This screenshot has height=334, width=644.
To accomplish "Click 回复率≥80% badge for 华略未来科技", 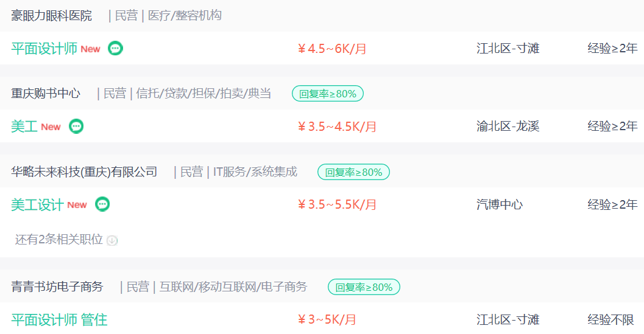I will tap(353, 172).
